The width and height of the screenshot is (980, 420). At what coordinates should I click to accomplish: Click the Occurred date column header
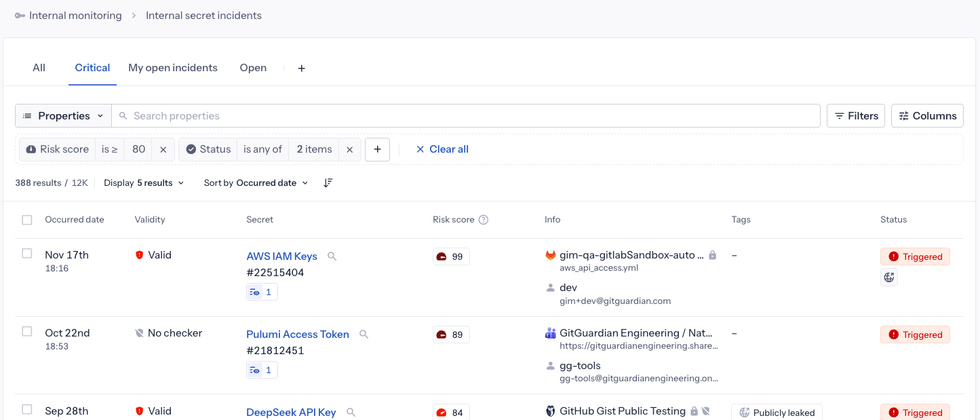coord(75,220)
